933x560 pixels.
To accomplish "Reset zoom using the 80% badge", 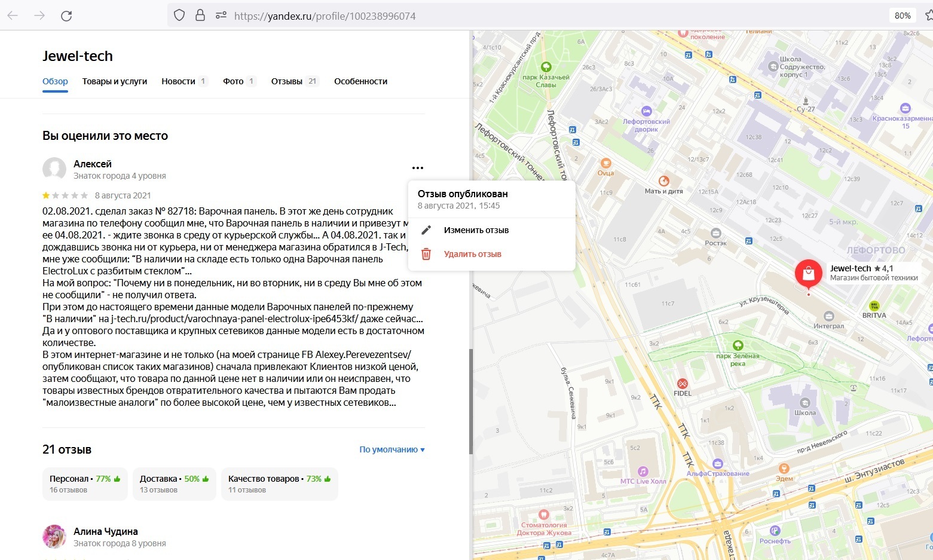I will coord(903,16).
